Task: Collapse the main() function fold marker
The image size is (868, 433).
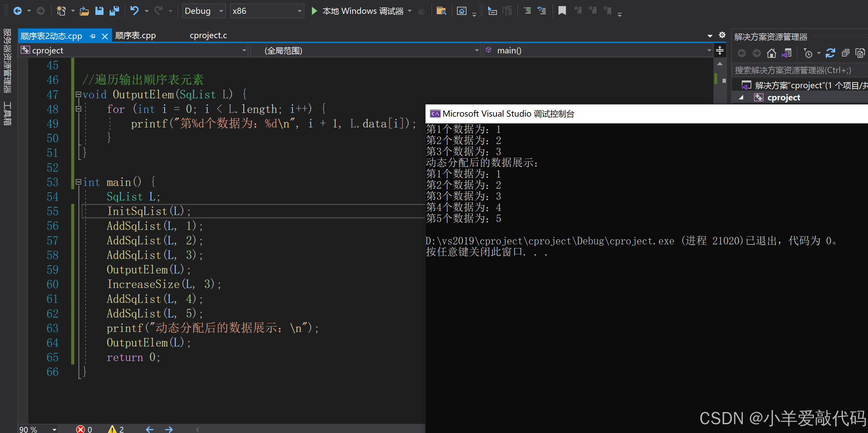Action: [x=78, y=182]
